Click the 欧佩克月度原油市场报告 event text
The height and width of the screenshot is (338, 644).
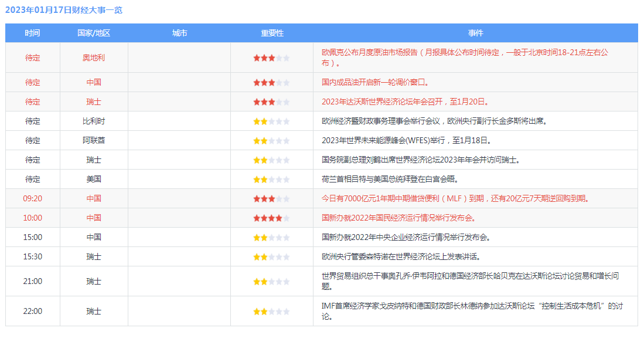coord(465,58)
